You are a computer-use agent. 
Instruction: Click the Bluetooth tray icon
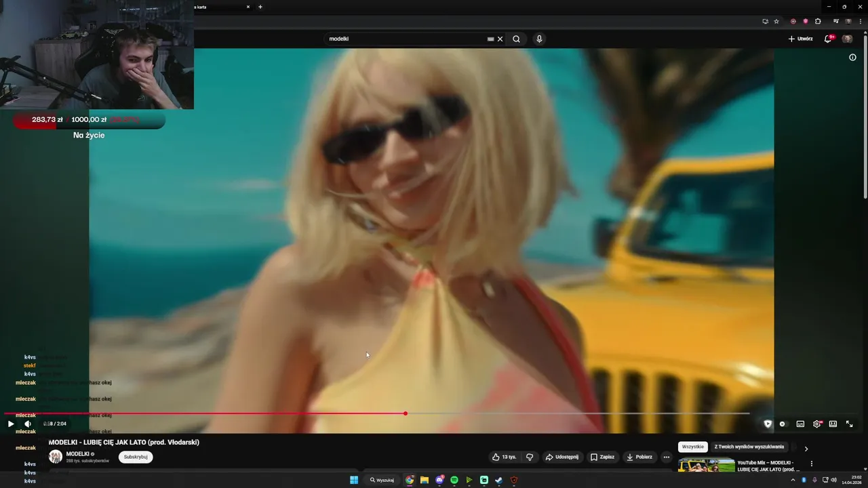[804, 480]
